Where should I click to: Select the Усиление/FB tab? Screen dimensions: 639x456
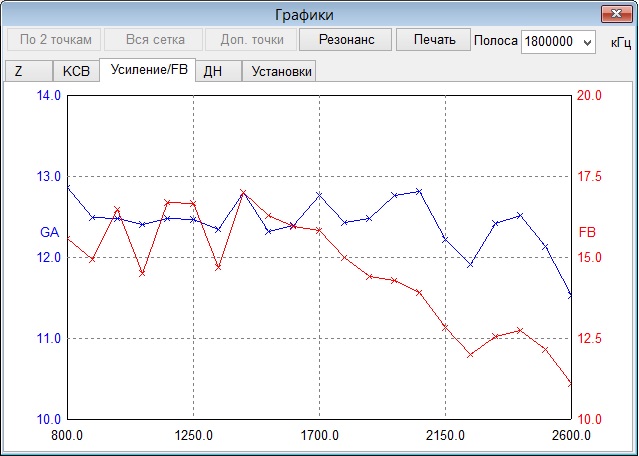tap(148, 70)
